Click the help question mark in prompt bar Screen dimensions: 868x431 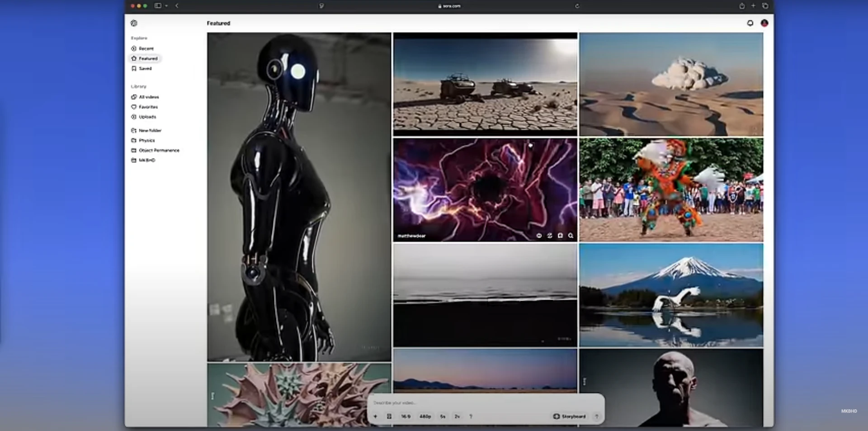tap(471, 417)
